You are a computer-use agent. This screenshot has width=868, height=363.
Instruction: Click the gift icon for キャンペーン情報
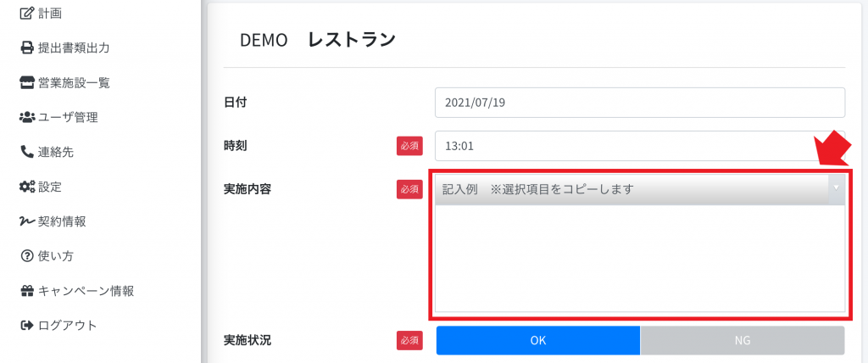click(x=26, y=290)
